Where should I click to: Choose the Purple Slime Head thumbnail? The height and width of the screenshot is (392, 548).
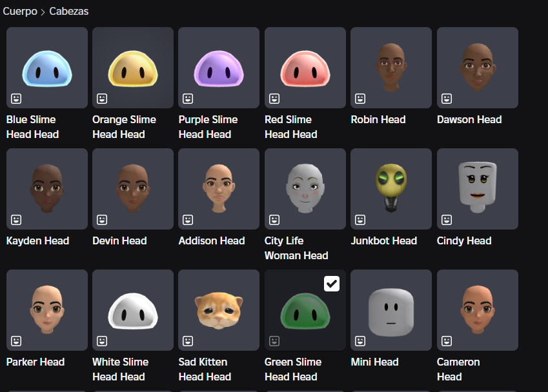coord(219,68)
